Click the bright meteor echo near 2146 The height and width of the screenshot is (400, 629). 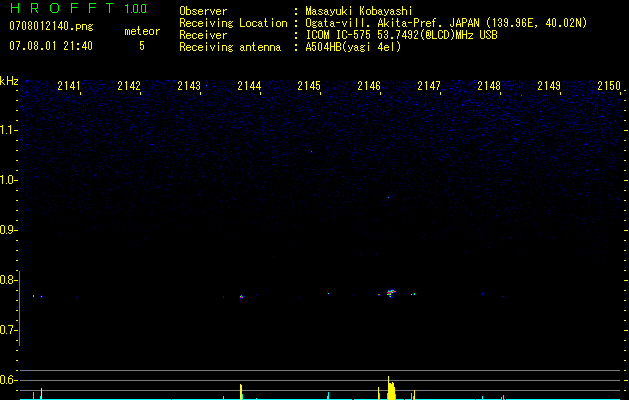coord(391,293)
